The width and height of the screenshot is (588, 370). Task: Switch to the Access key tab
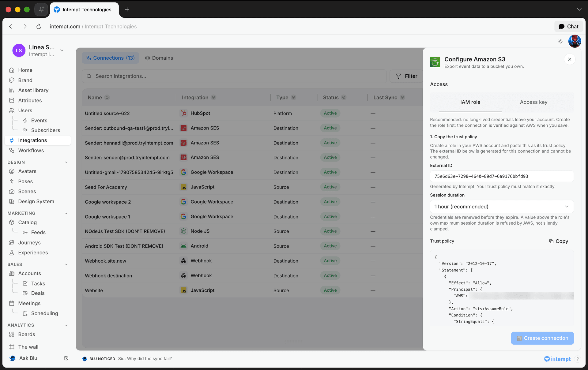533,102
